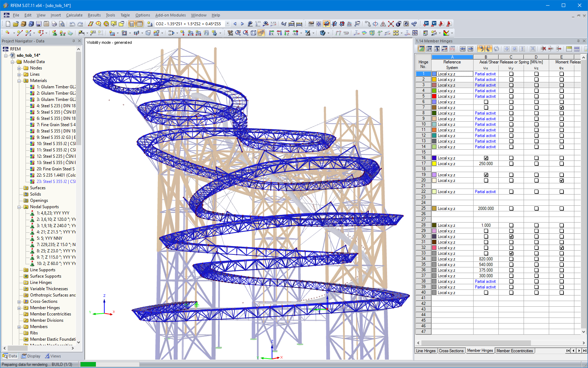Click the zoom window magnifier icon

[238, 33]
